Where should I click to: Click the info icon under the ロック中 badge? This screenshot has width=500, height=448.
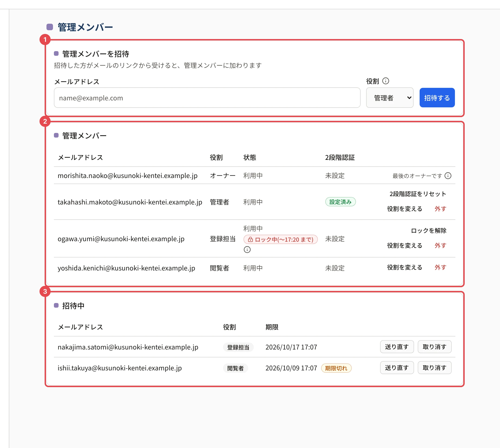247,250
